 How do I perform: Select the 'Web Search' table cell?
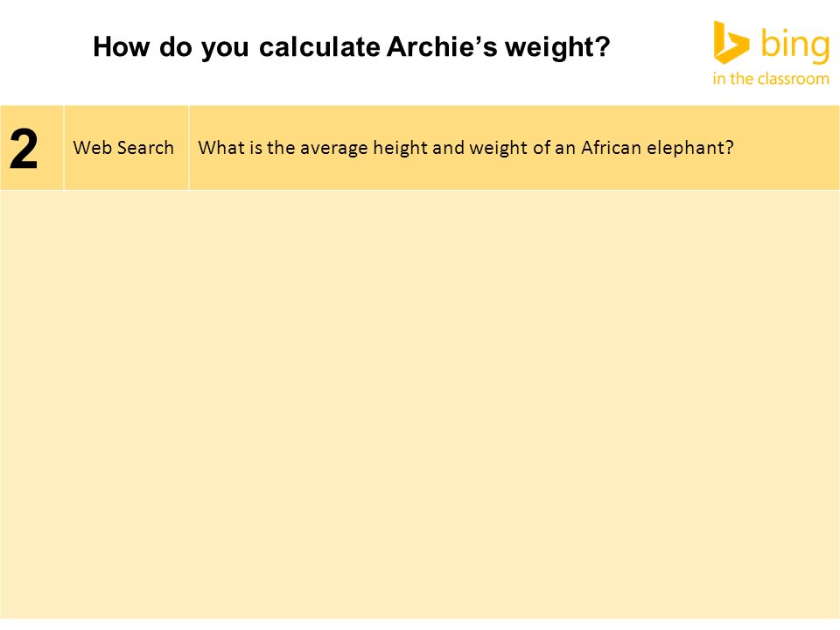pos(126,148)
